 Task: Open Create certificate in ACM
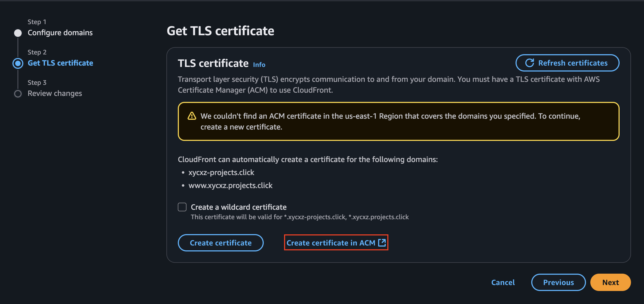click(331, 242)
